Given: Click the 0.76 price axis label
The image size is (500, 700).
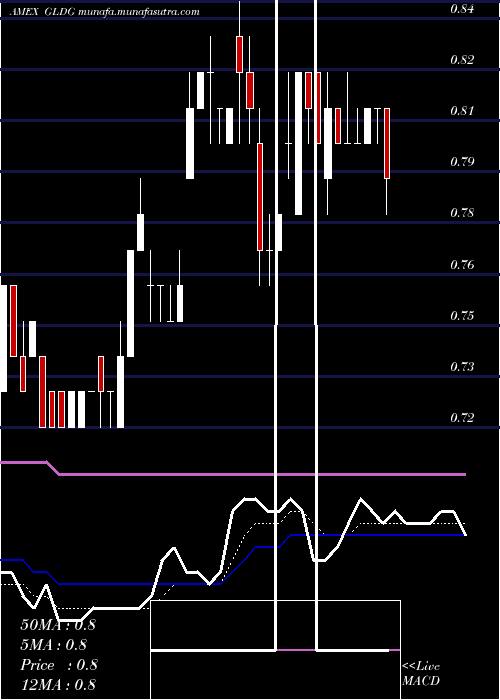Looking at the screenshot, I should click(x=462, y=265).
